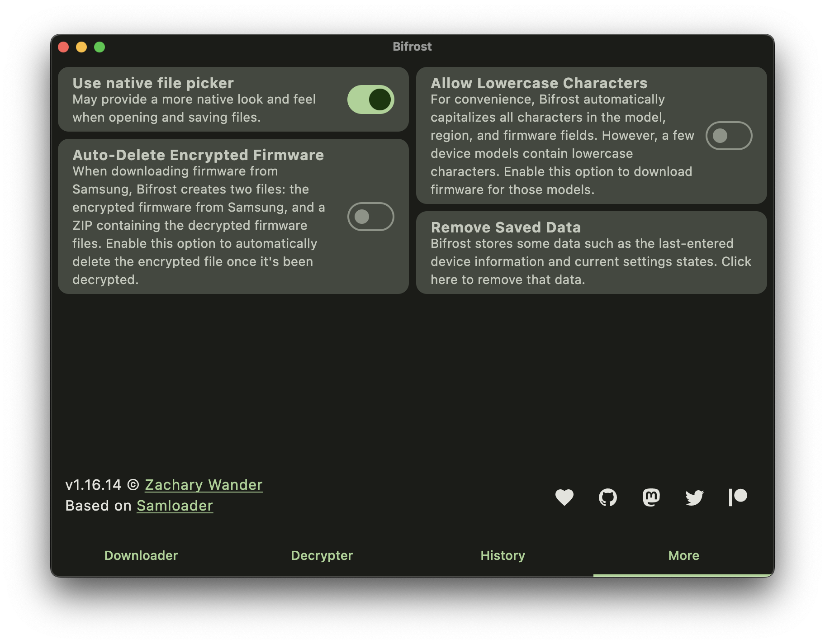
Task: Enable Allow Lowercase Characters switch
Action: (729, 136)
